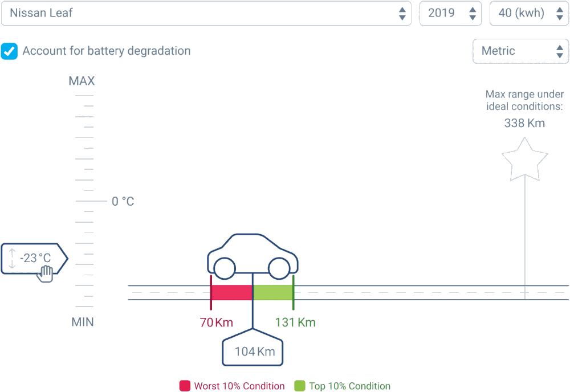Click the 104 Km average range badge

pos(253,350)
